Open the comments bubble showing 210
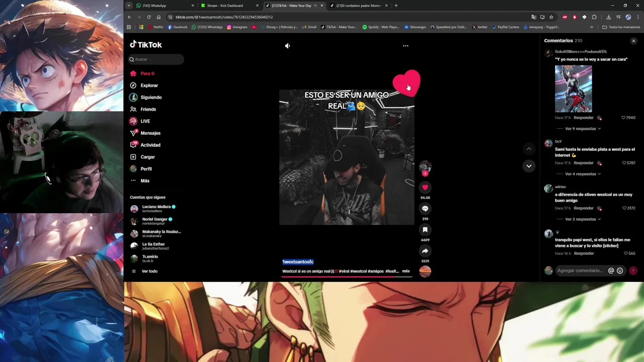 (x=425, y=208)
